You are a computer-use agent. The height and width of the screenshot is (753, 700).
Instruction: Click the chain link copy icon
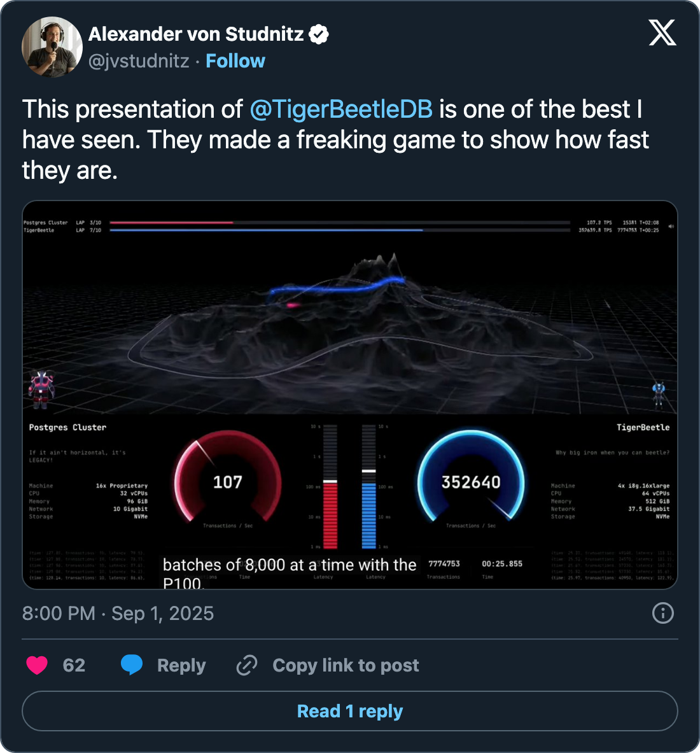click(247, 665)
